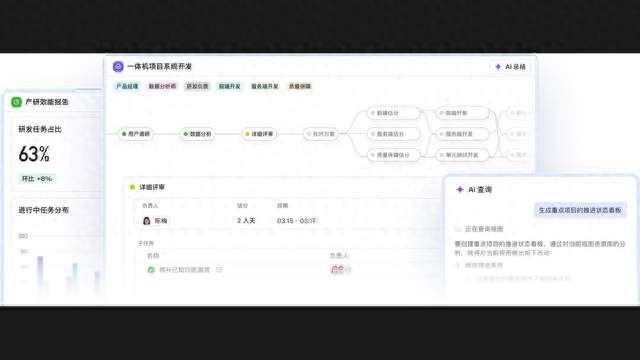Select the 质量保障 role tag
Viewport: 640px width, 360px height.
click(300, 86)
